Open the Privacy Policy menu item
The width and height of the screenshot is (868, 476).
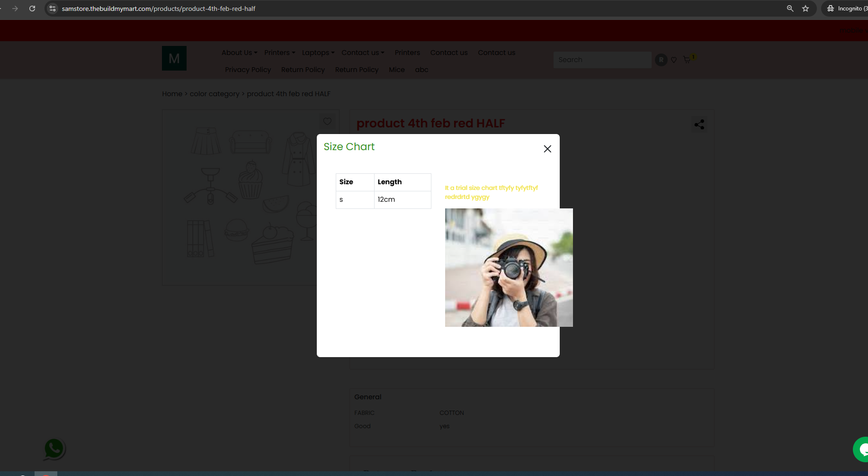tap(248, 70)
